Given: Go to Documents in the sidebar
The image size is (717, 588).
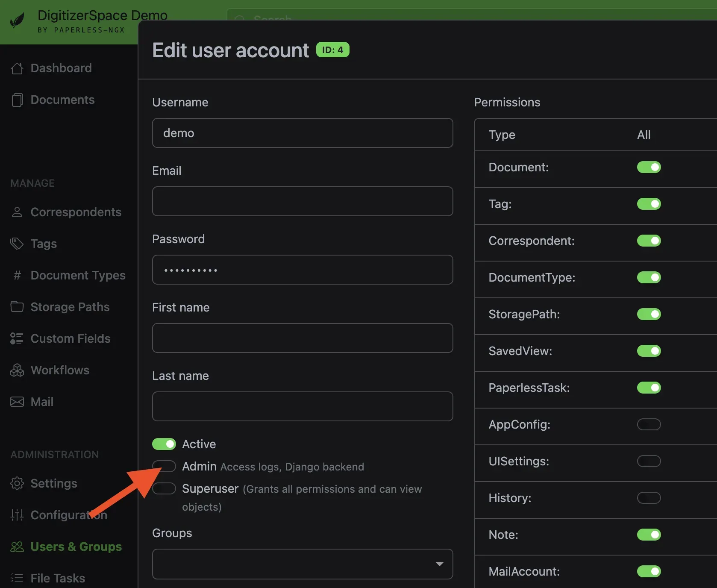Looking at the screenshot, I should [x=62, y=100].
